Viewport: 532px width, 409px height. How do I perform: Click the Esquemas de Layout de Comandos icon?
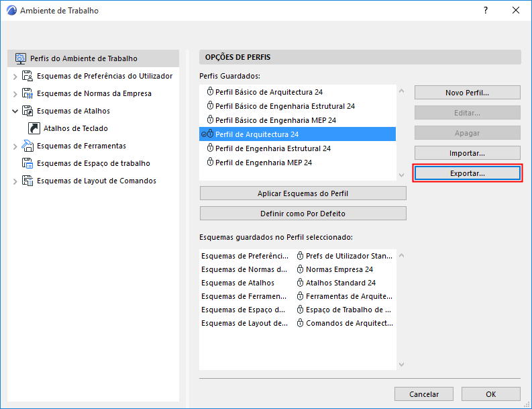28,181
